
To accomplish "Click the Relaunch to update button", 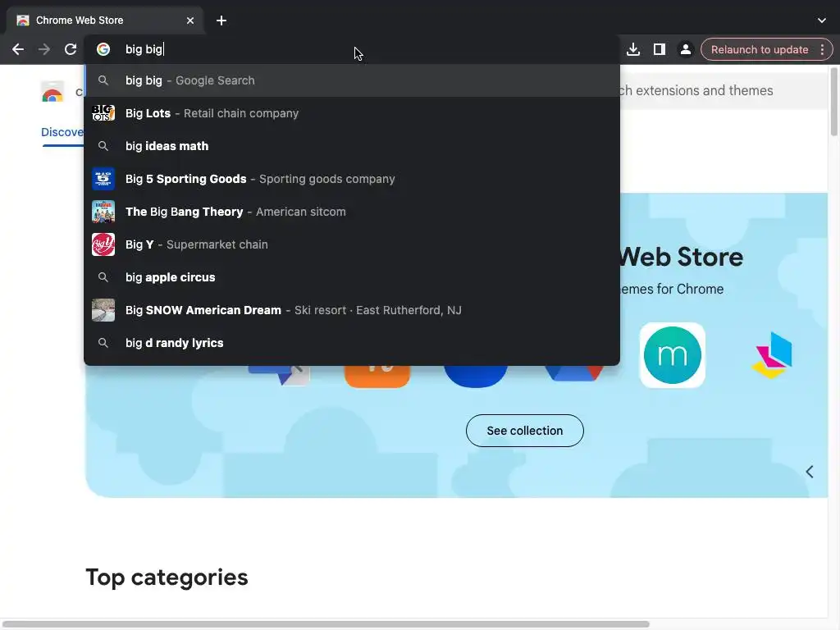I will pyautogui.click(x=759, y=49).
